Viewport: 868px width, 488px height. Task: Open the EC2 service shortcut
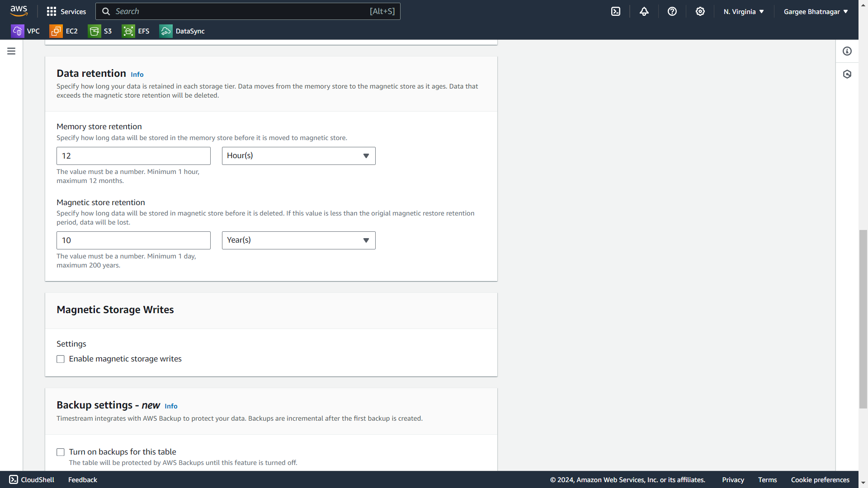64,31
